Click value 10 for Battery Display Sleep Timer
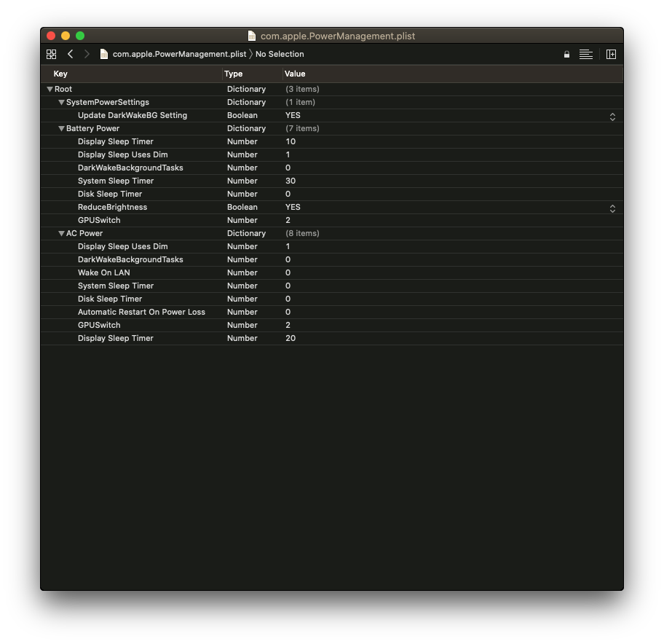 pyautogui.click(x=290, y=141)
